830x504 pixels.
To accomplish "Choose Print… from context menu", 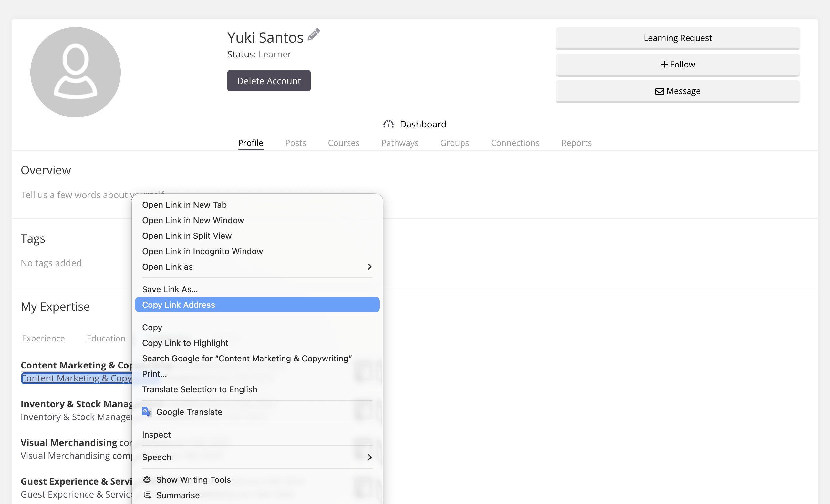I will click(x=257, y=374).
